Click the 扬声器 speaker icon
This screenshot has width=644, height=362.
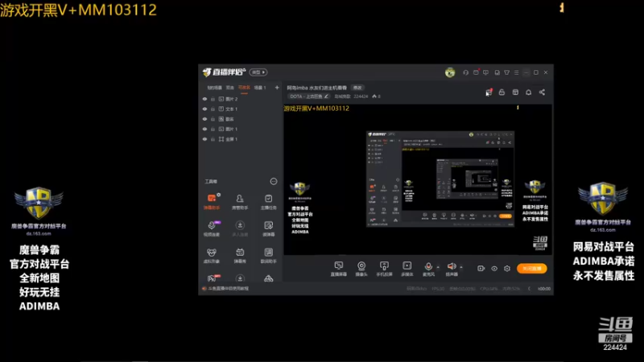[x=452, y=266]
